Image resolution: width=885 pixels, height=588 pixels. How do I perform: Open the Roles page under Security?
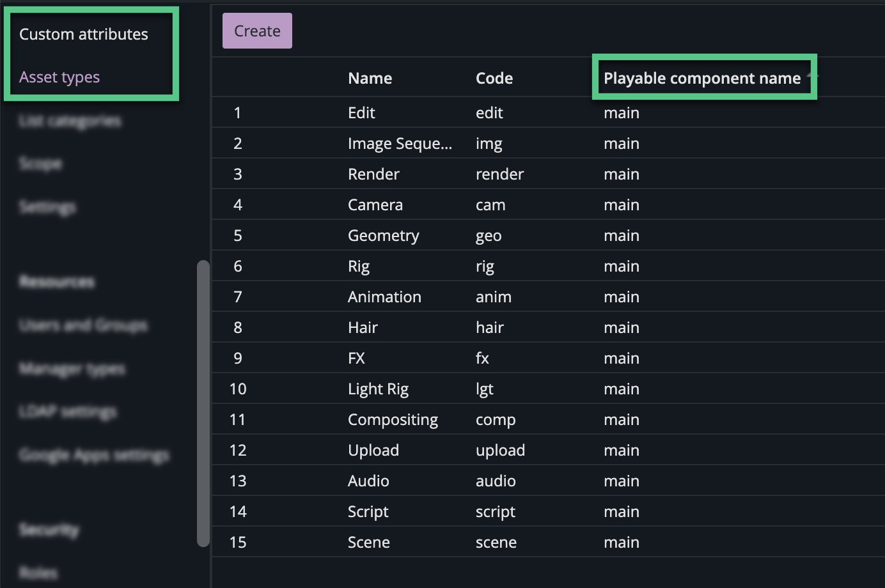(x=38, y=572)
